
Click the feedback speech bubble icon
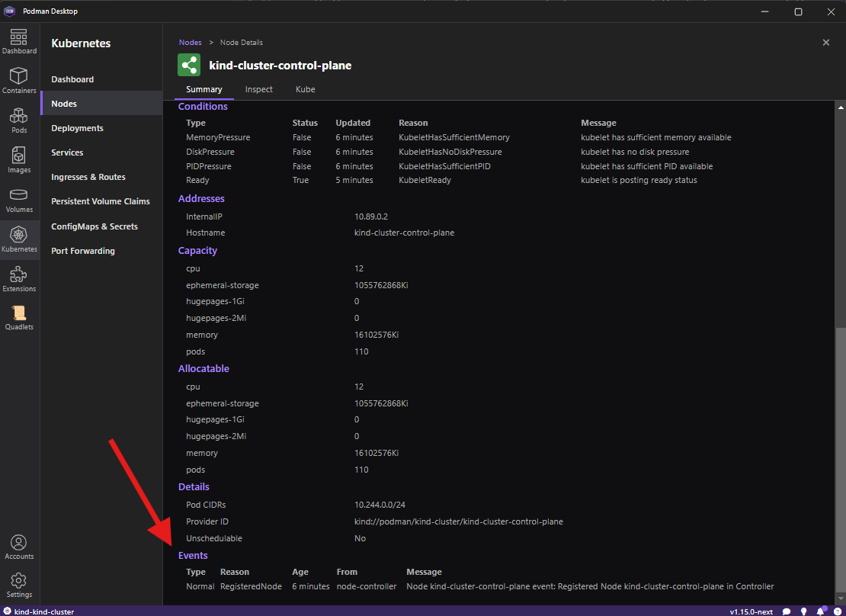[787, 611]
